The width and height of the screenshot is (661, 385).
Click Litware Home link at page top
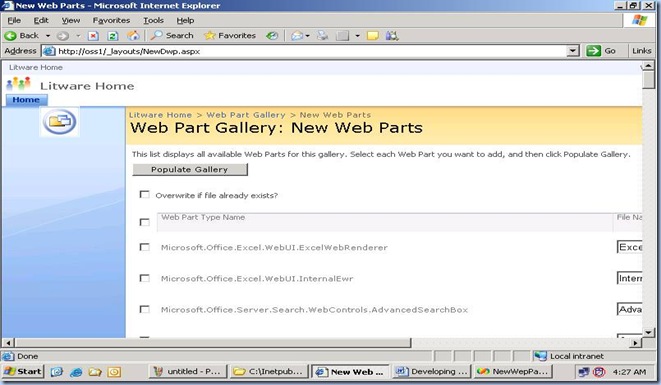36,67
